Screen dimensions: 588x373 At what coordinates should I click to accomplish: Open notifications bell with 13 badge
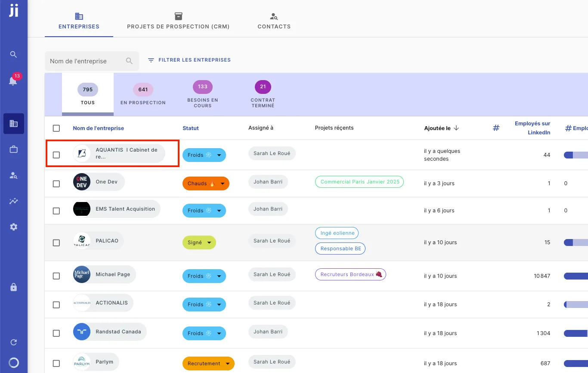click(13, 81)
